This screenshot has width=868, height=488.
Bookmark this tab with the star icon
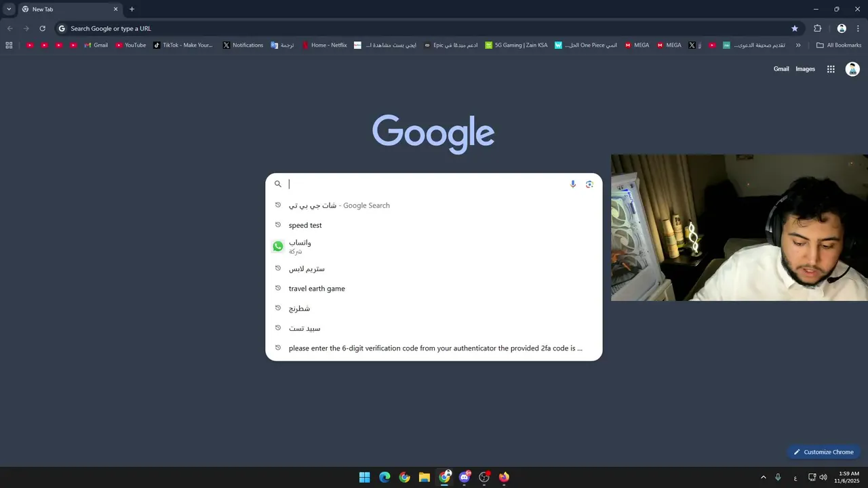(x=795, y=28)
